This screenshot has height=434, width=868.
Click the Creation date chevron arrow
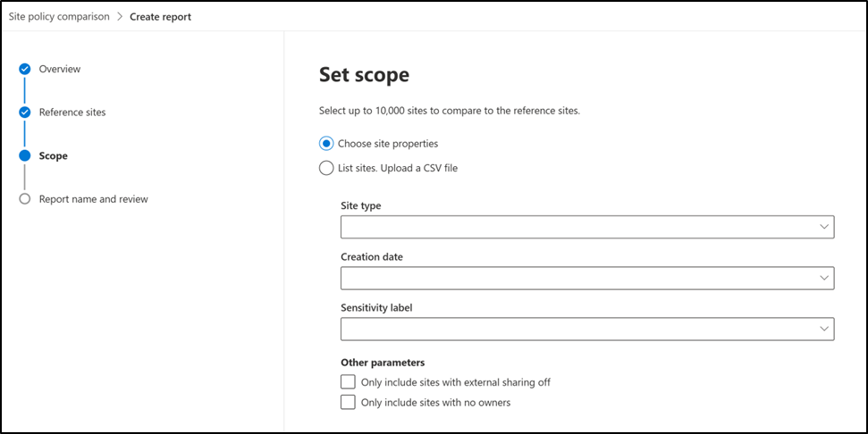[x=824, y=279]
